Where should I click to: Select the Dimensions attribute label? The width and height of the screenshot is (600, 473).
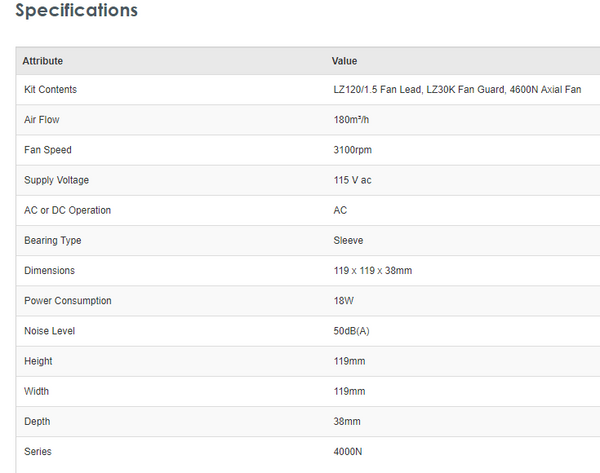point(49,270)
